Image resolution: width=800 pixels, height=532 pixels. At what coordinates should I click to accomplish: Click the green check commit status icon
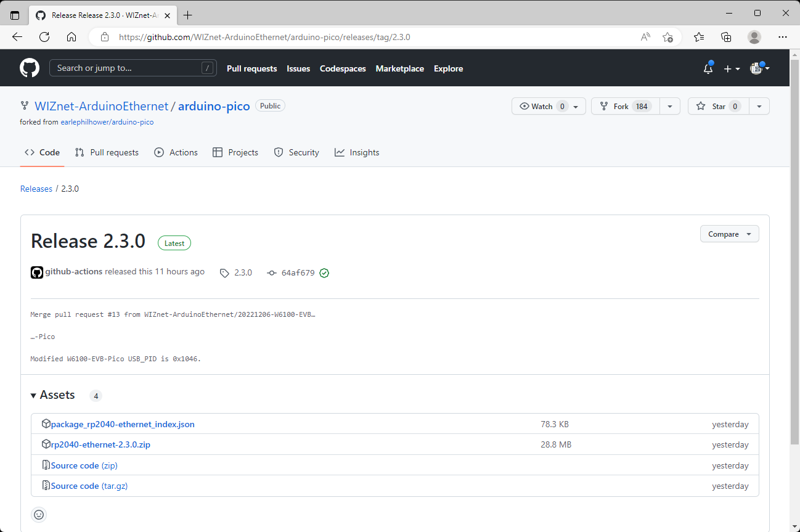324,272
